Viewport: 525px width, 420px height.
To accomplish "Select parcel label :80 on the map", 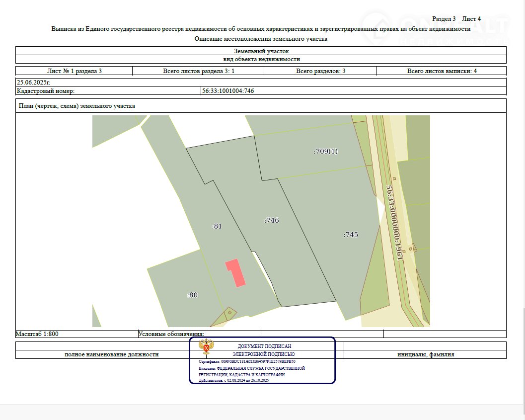I will [x=192, y=295].
